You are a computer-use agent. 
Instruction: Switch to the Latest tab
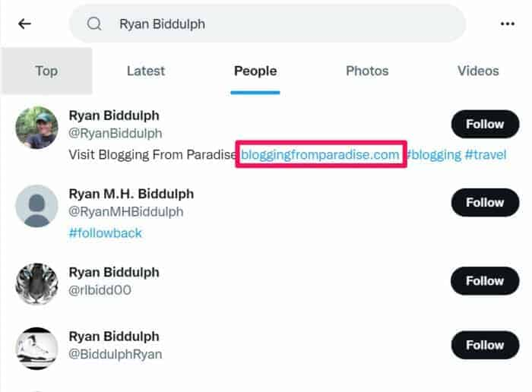pyautogui.click(x=146, y=71)
